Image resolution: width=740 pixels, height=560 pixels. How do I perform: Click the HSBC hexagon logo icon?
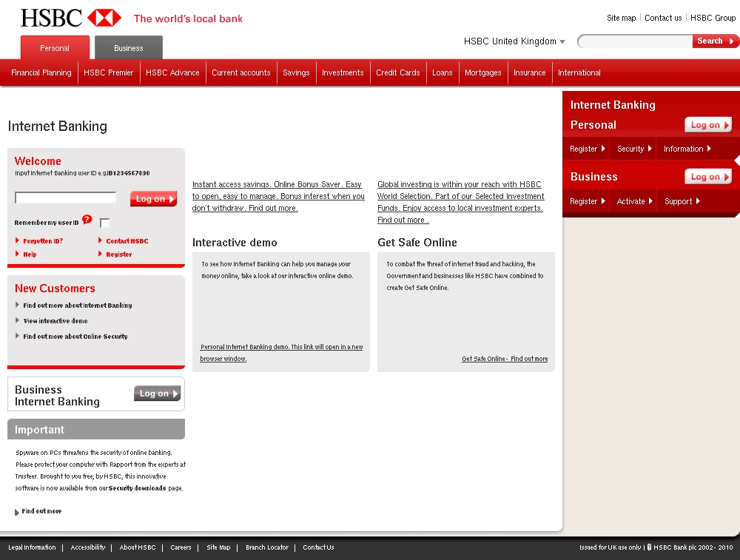pos(104,18)
